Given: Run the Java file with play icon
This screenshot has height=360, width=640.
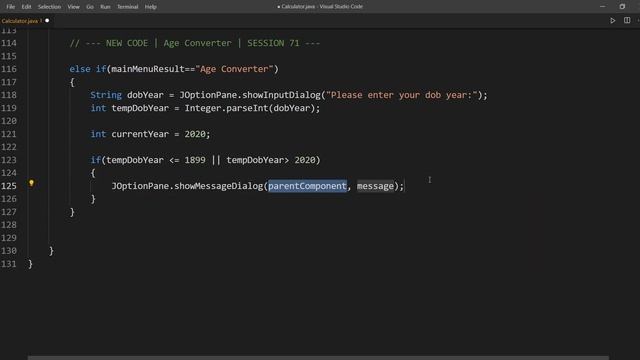Looking at the screenshot, I should tap(613, 20).
